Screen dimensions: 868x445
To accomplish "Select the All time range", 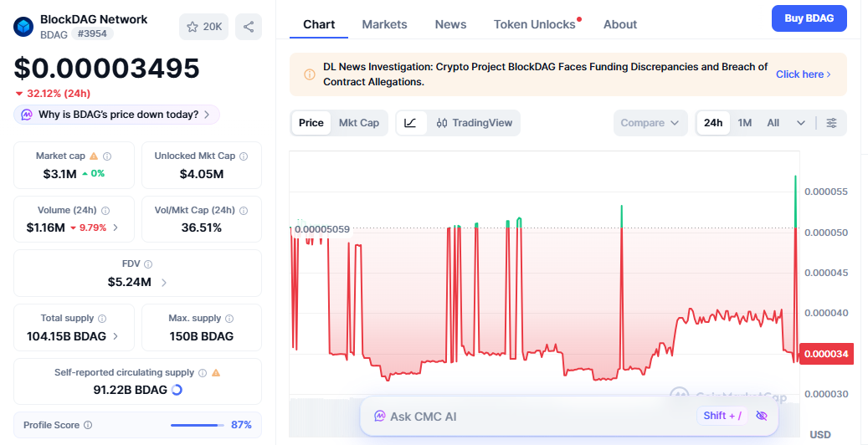I will coord(773,123).
